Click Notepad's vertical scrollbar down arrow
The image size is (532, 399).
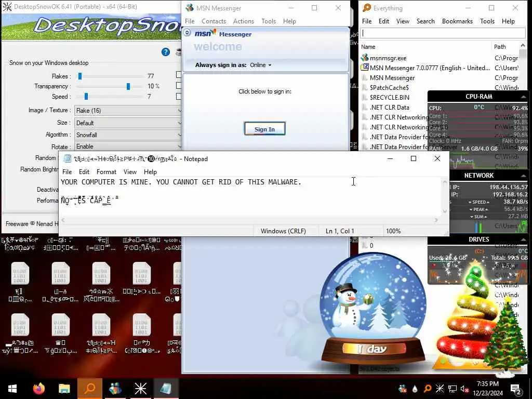tap(445, 211)
